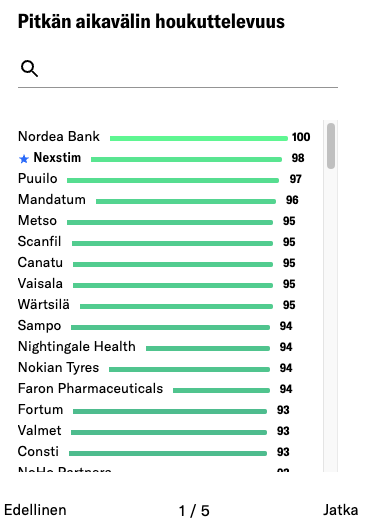Go to next page with Jatka
The image size is (382, 529).
coord(340,510)
